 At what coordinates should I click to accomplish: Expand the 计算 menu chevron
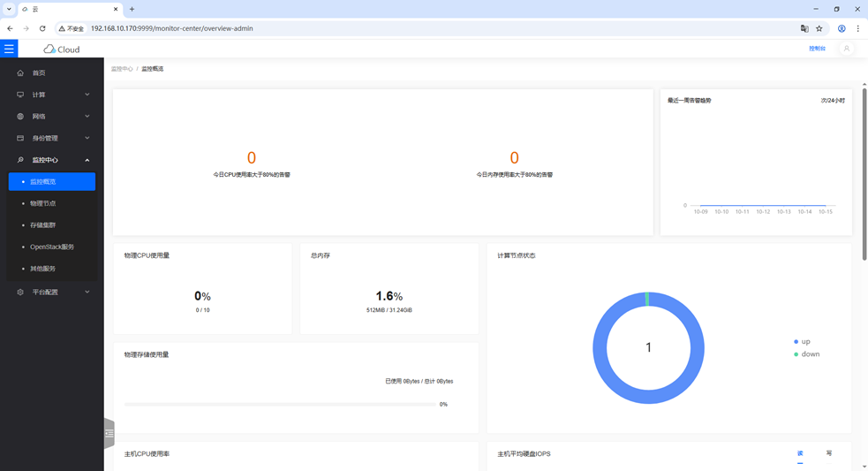pos(87,95)
